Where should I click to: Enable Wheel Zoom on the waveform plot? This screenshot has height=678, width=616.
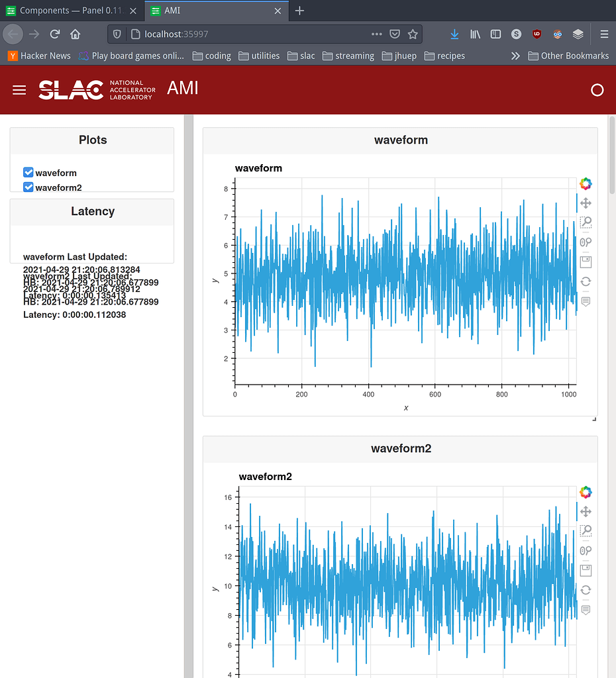(586, 242)
